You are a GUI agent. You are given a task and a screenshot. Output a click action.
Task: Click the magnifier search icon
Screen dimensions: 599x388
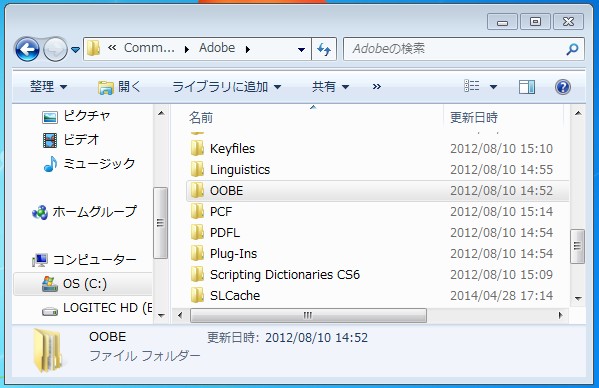click(x=572, y=49)
